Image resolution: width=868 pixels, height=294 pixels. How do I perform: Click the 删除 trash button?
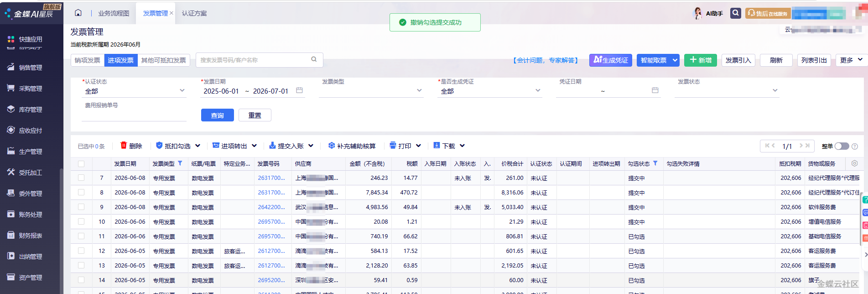[131, 146]
